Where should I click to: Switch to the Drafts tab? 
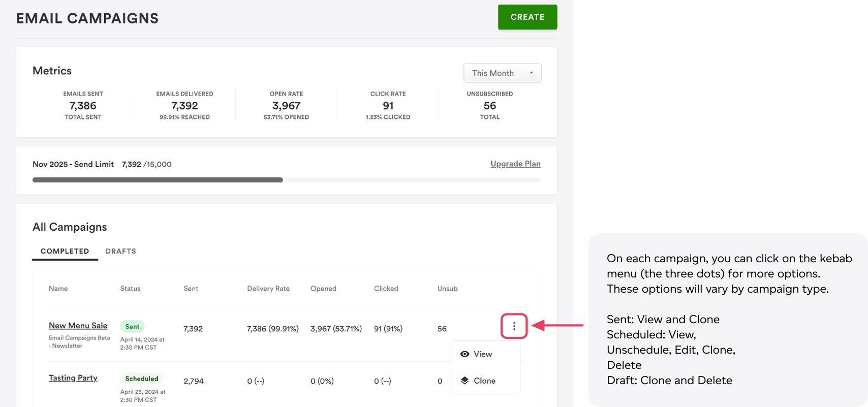pyautogui.click(x=121, y=251)
